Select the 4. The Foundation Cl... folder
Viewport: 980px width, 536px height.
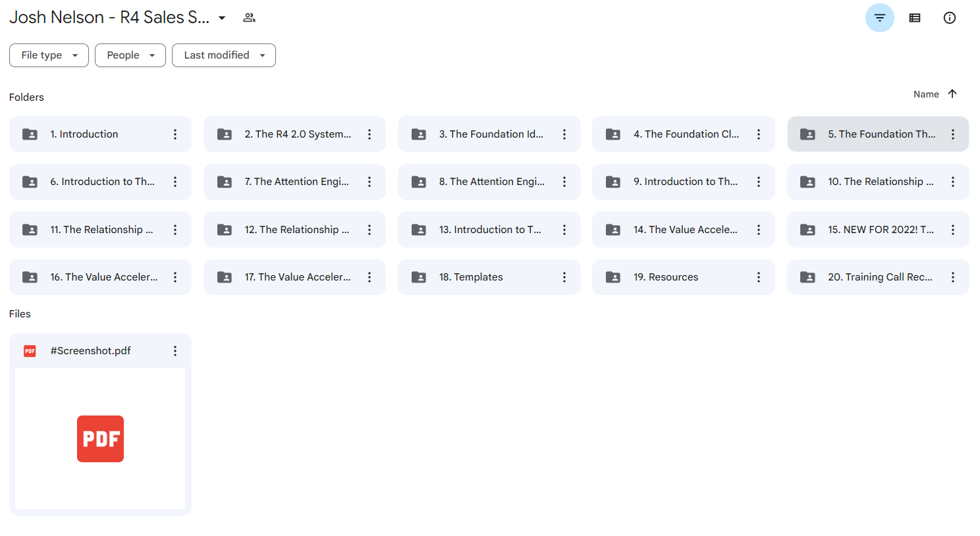(x=684, y=134)
